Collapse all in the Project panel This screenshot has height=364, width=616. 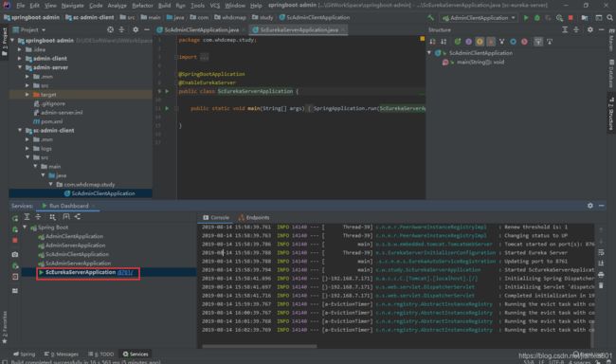tap(121, 30)
